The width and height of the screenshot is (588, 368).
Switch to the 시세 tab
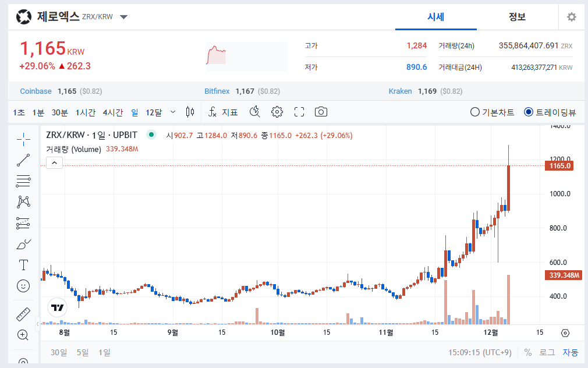coord(435,17)
